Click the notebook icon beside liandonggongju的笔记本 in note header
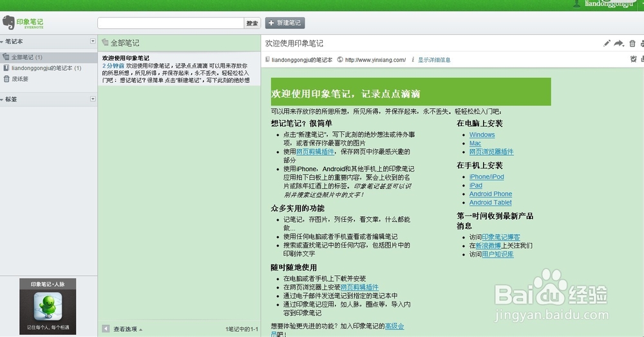The image size is (644, 337). pos(267,59)
